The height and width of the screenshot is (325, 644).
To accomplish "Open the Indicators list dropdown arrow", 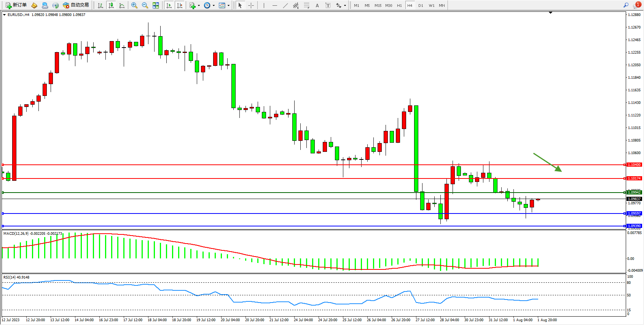I will [x=199, y=5].
